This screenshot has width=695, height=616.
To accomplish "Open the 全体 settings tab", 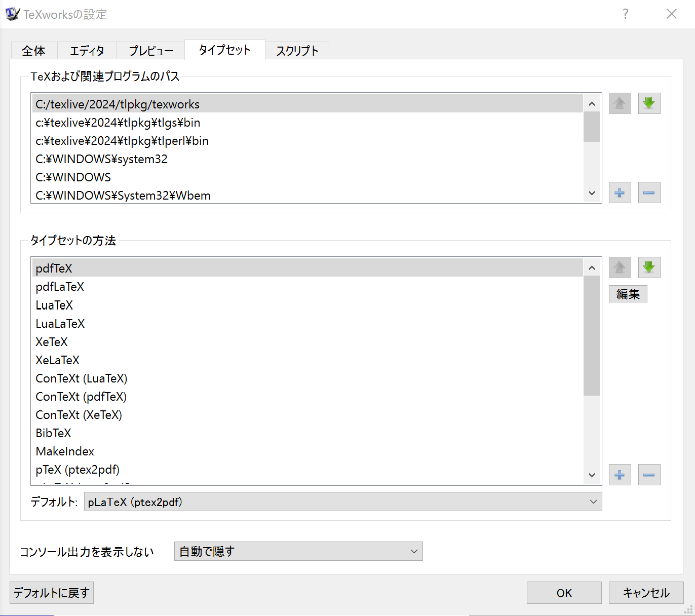I will (34, 50).
